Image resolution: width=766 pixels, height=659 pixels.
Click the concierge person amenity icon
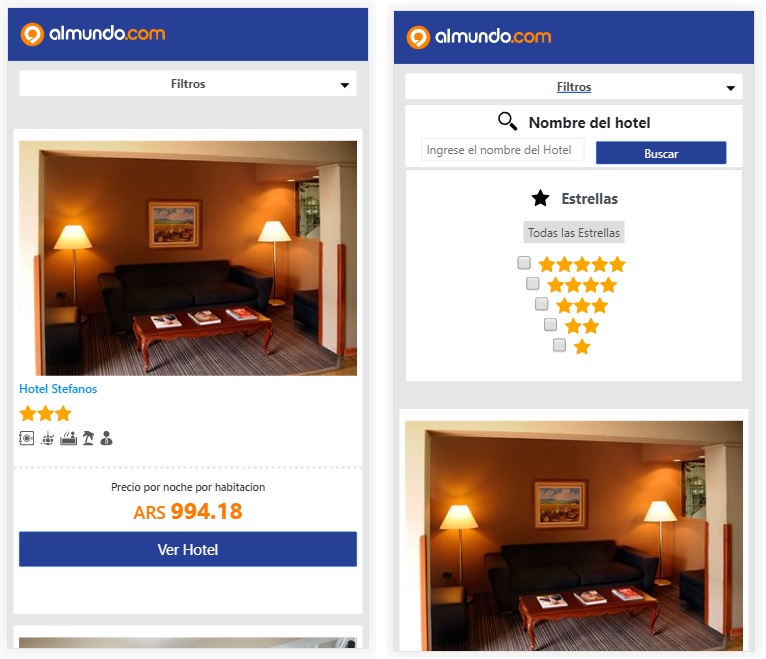106,438
